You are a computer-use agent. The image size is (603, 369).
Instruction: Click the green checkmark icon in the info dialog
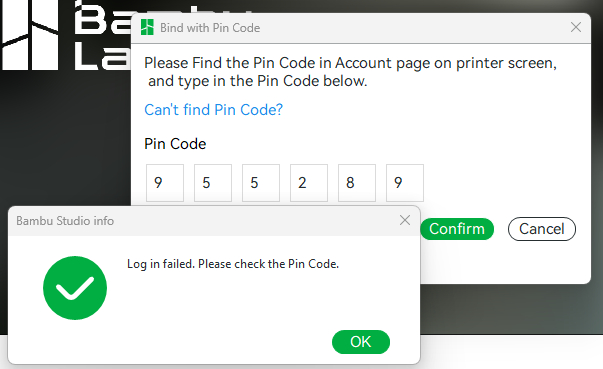click(x=75, y=288)
